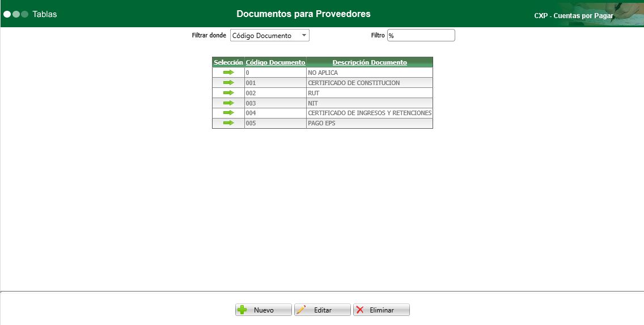
Task: Select the green arrow for PAGO EPS row
Action: 228,123
